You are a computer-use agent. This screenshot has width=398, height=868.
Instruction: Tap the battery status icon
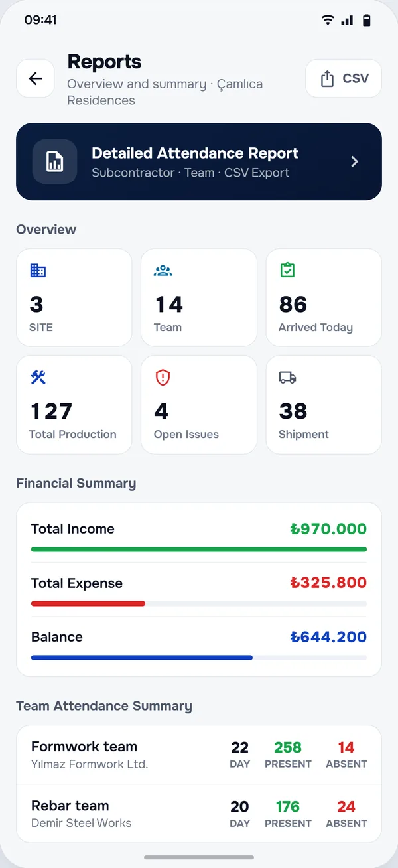366,21
